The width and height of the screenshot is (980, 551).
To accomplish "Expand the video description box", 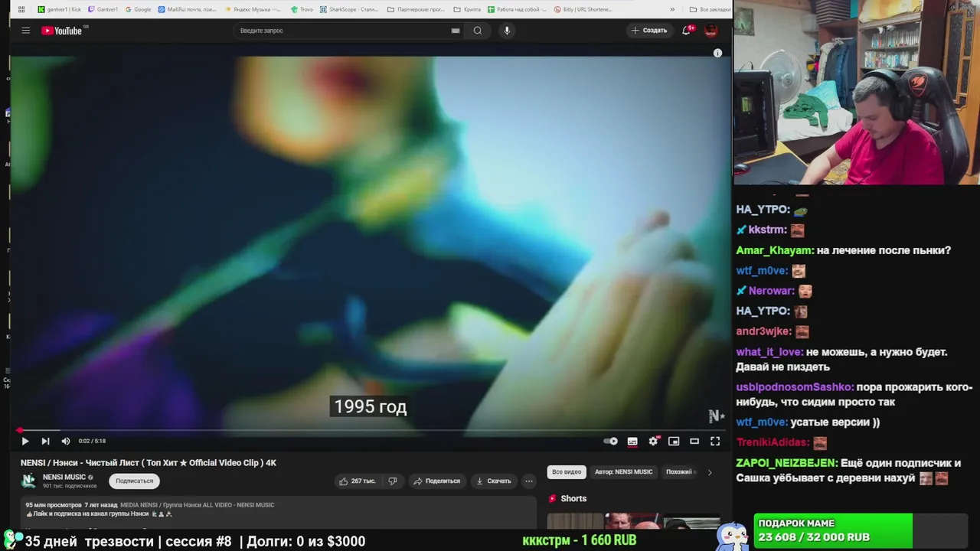I will [x=279, y=511].
